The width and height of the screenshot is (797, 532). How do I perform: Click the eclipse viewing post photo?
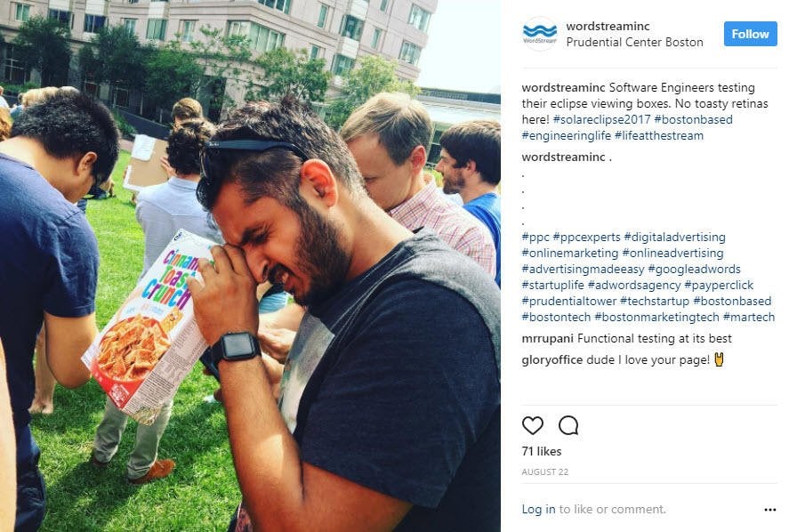tap(250, 266)
